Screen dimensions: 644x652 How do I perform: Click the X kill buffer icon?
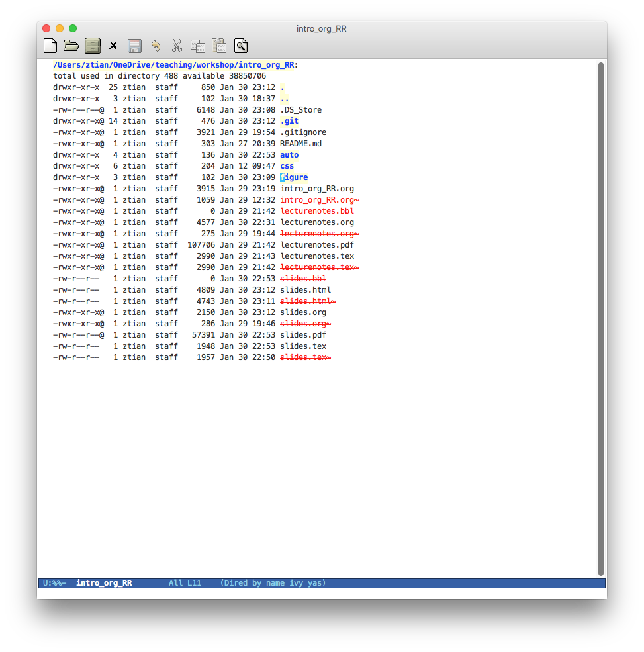click(x=113, y=46)
